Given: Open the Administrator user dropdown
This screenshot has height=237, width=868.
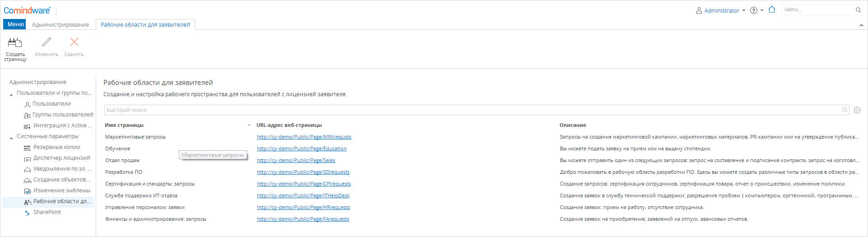Looking at the screenshot, I should pos(721,10).
